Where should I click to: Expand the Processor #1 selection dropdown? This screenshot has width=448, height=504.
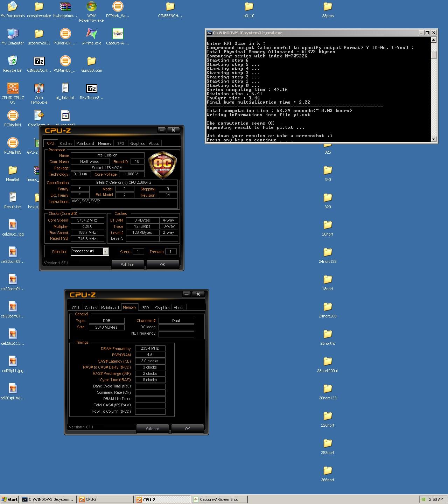tap(105, 251)
